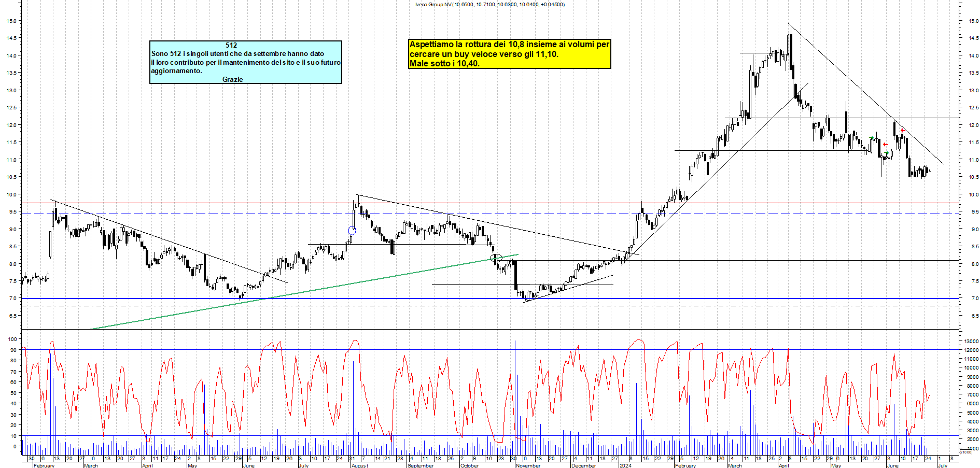
Task: Click the '40' level on the oscillator scale
Action: (13, 403)
